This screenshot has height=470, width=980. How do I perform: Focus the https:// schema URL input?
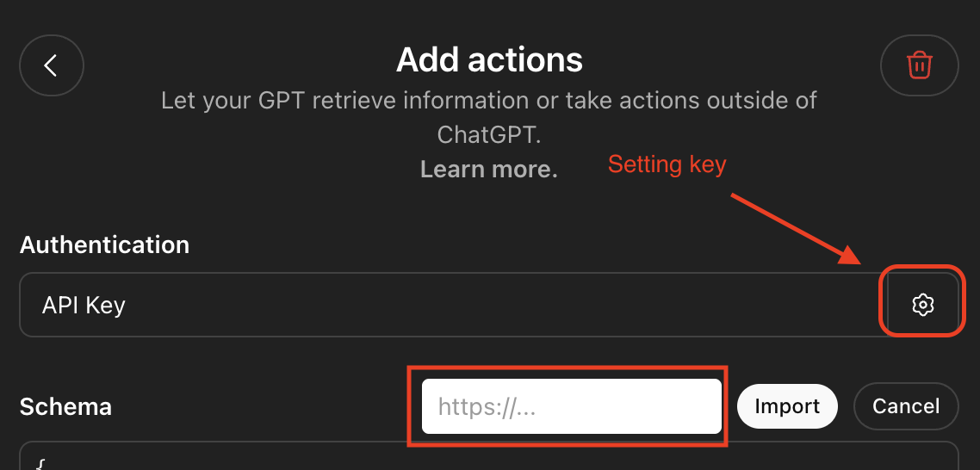(571, 406)
